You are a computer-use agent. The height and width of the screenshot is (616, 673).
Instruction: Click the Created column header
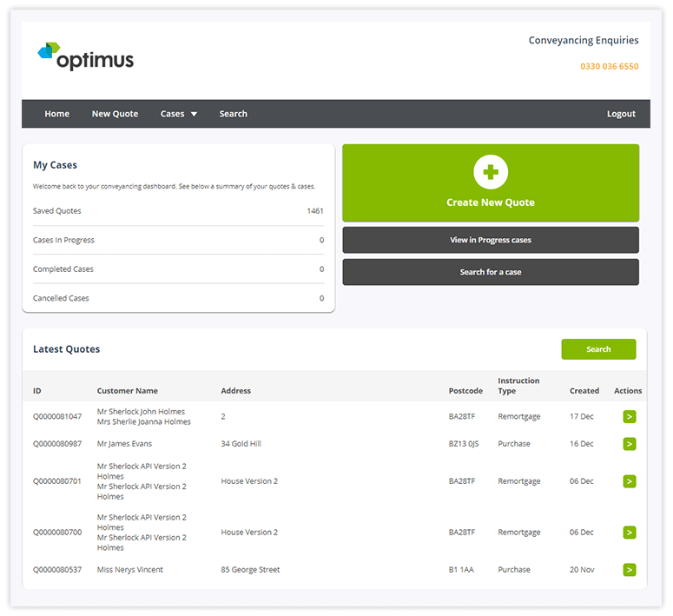tap(584, 391)
